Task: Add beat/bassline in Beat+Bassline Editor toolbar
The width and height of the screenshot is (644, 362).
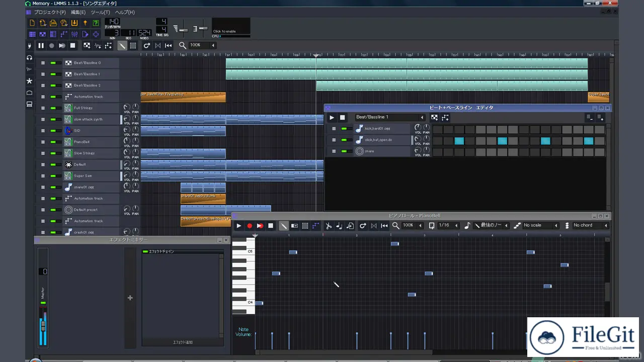Action: click(x=434, y=118)
